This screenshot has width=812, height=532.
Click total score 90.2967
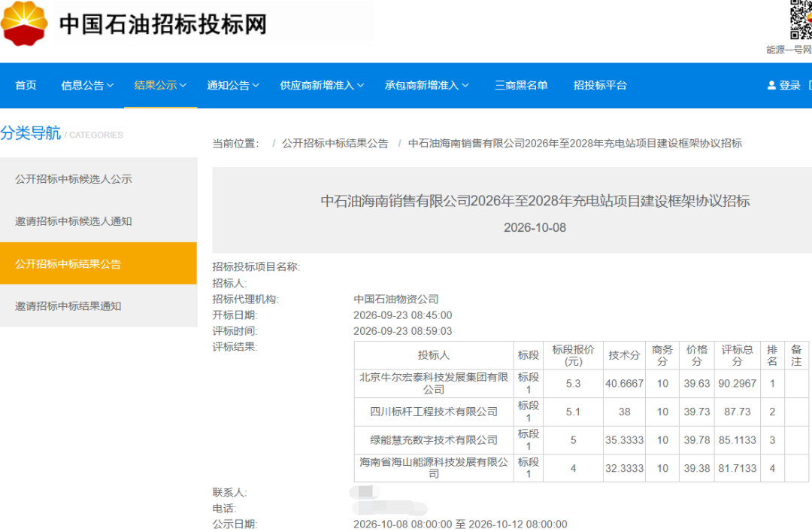tap(738, 384)
